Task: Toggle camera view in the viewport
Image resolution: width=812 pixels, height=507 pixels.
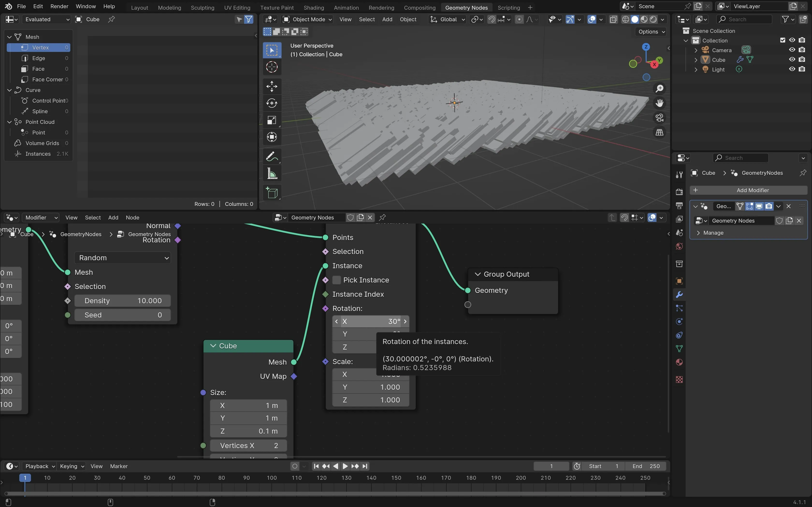Action: [659, 118]
